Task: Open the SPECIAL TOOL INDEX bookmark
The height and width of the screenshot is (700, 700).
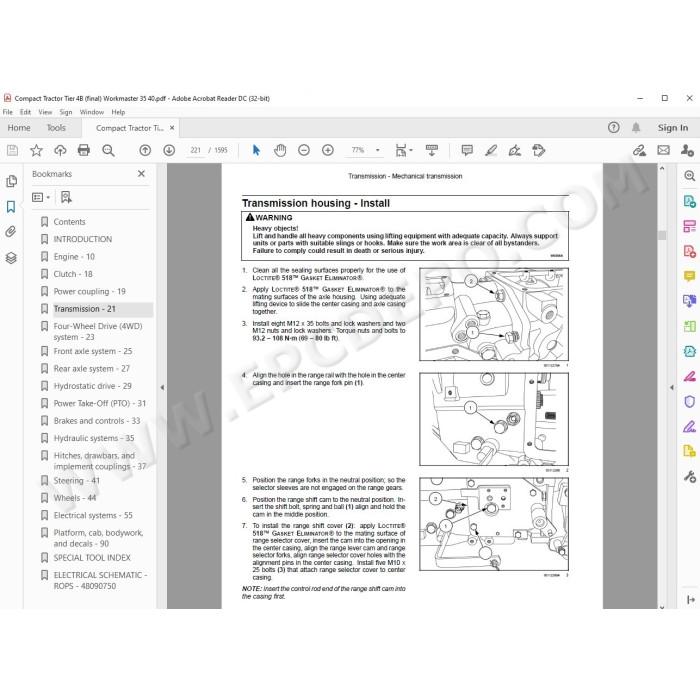Action: point(92,558)
